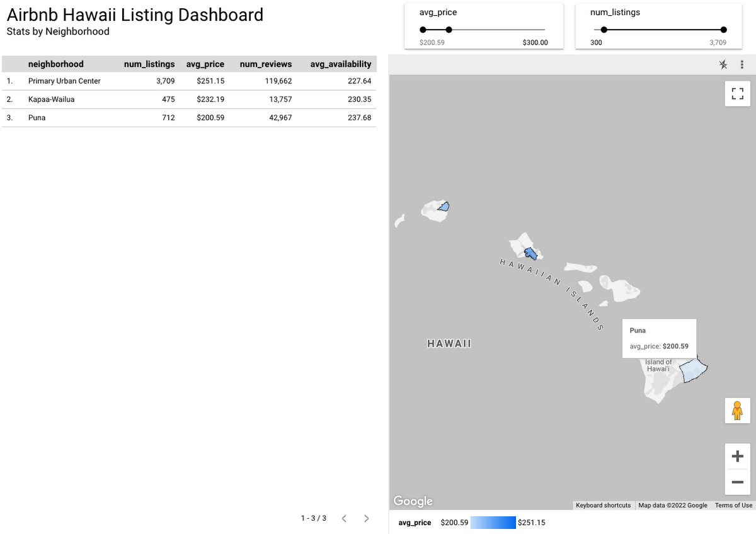The width and height of the screenshot is (756, 534).
Task: Click the 42,967 num_reviews cell
Action: (x=280, y=118)
